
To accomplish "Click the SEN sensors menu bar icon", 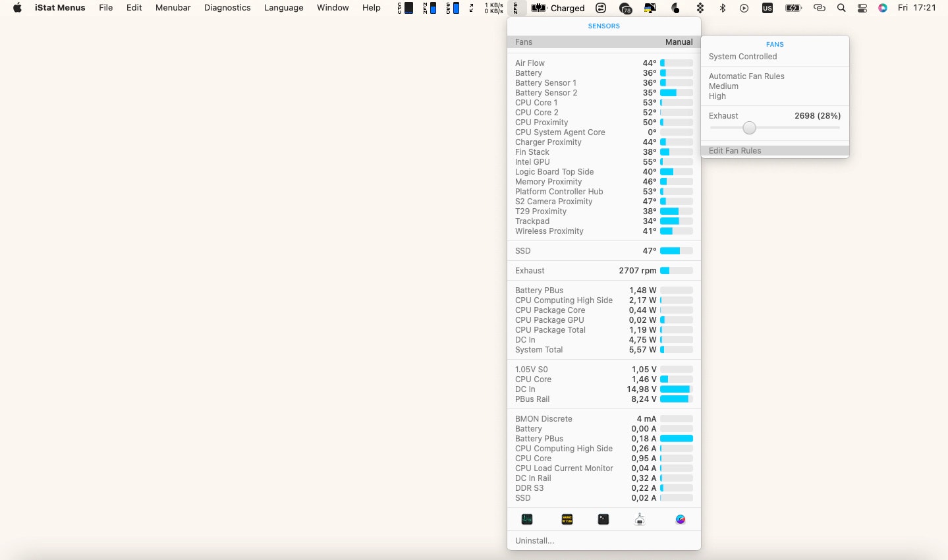I will coord(516,8).
